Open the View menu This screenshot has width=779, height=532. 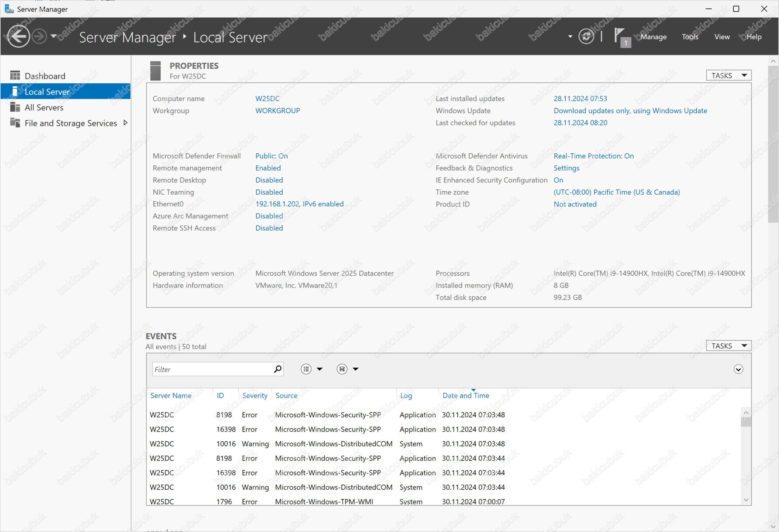722,37
